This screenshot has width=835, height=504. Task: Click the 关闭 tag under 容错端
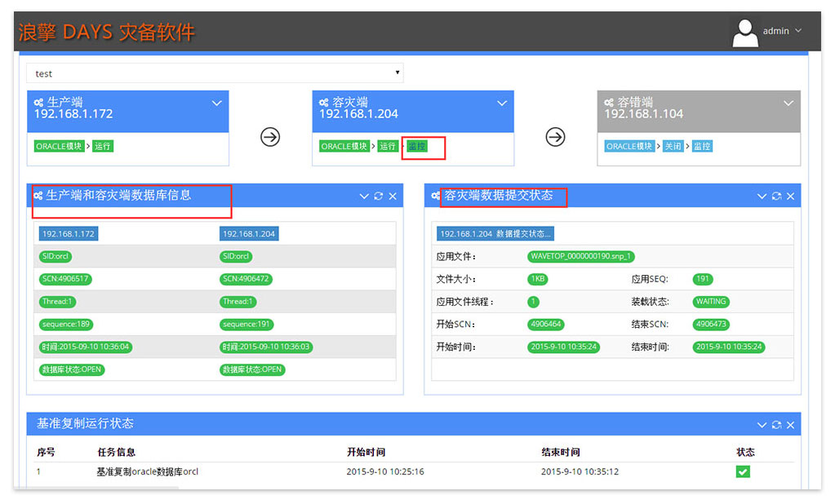[672, 146]
